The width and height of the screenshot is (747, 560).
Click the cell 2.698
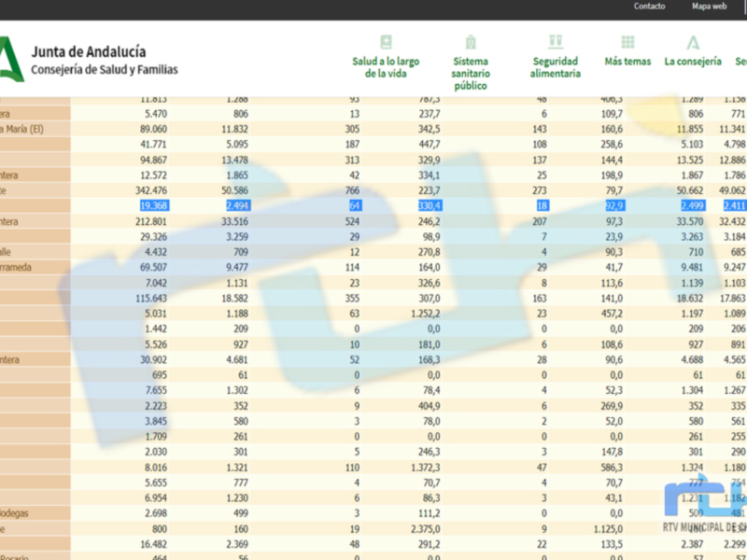155,513
